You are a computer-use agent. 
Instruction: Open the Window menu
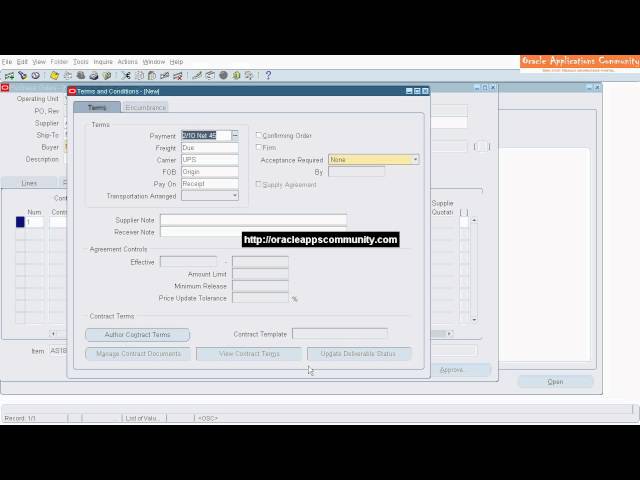[154, 62]
